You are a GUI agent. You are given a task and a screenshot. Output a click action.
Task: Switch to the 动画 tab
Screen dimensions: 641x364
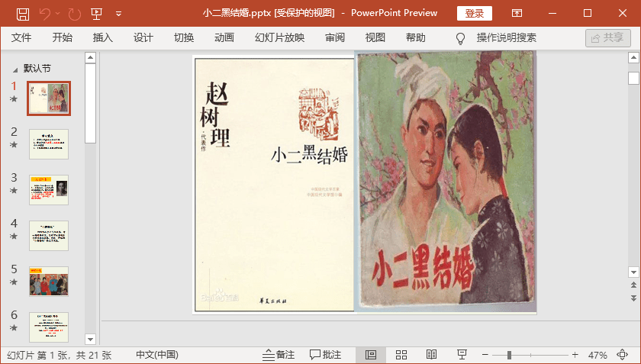point(224,37)
